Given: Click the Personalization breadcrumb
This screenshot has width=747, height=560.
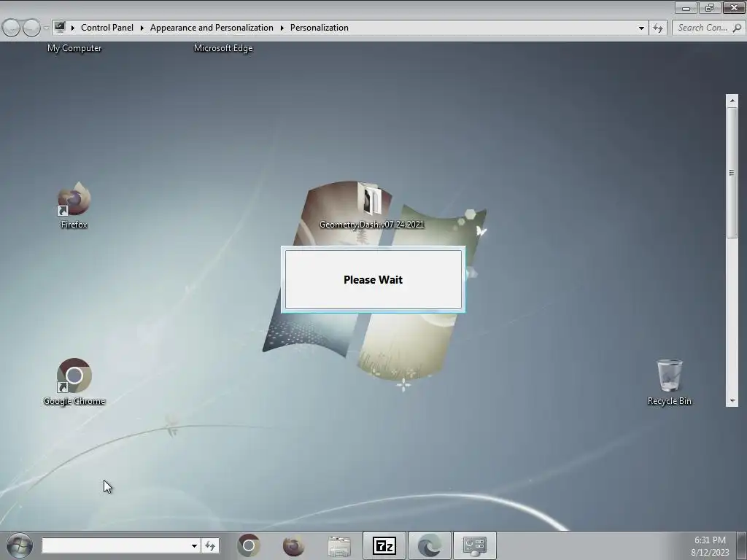Looking at the screenshot, I should pos(320,28).
